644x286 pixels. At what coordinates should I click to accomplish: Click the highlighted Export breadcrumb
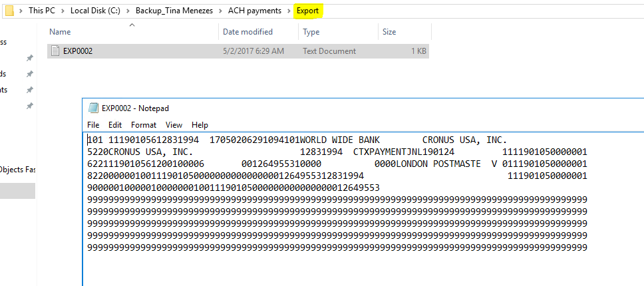pos(308,11)
